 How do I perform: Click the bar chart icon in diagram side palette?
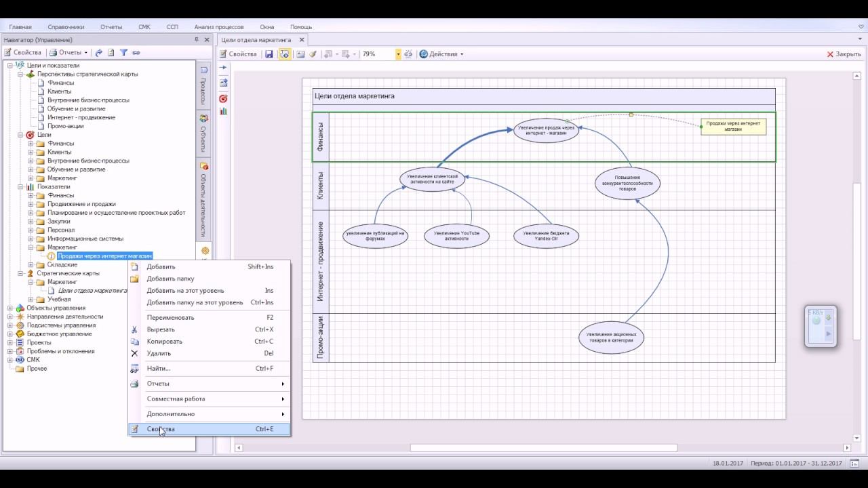pos(223,111)
